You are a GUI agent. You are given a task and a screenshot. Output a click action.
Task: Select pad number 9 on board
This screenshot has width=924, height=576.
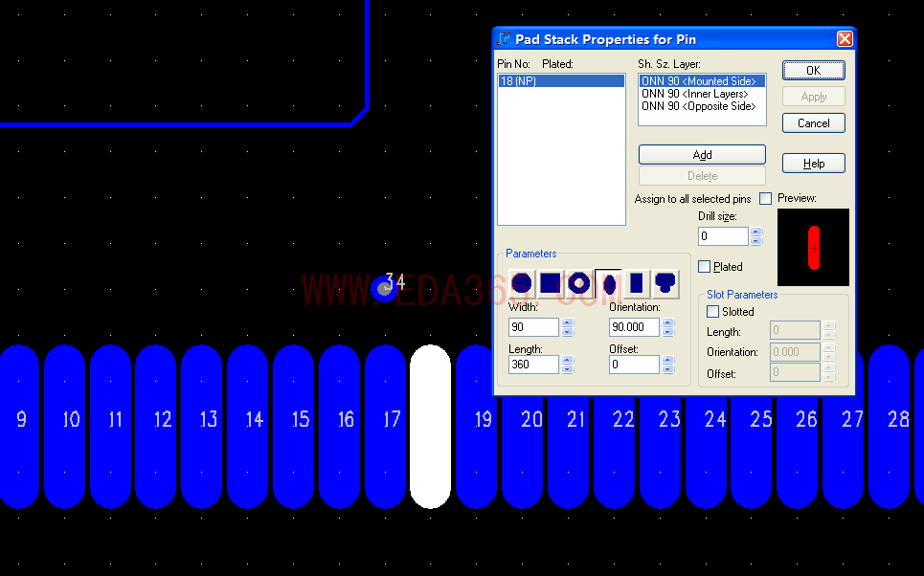[x=19, y=427]
